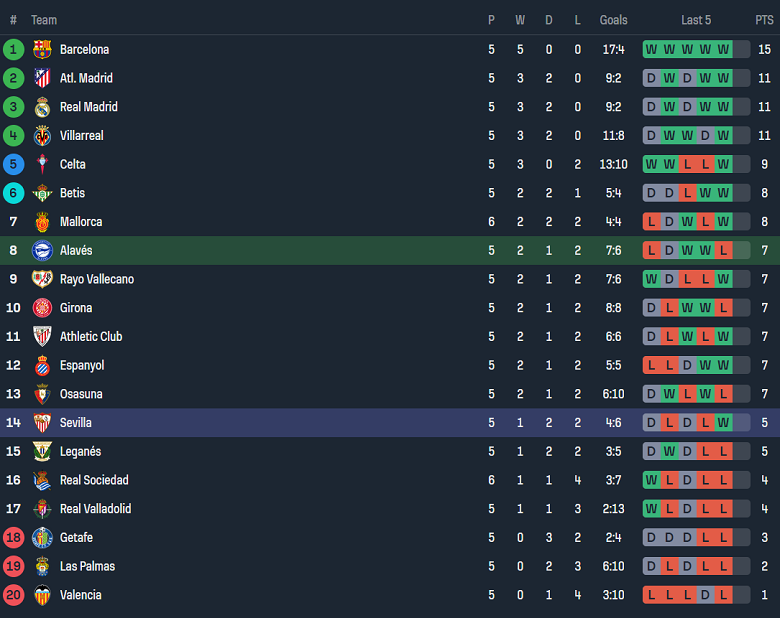The image size is (780, 618).
Task: Click the red position 18 badge
Action: (x=13, y=538)
